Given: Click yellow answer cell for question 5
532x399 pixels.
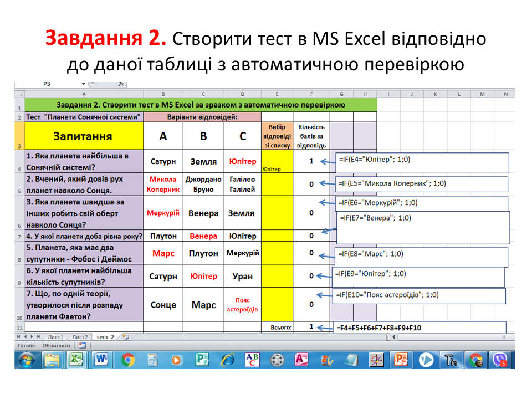Looking at the screenshot, I should (277, 253).
